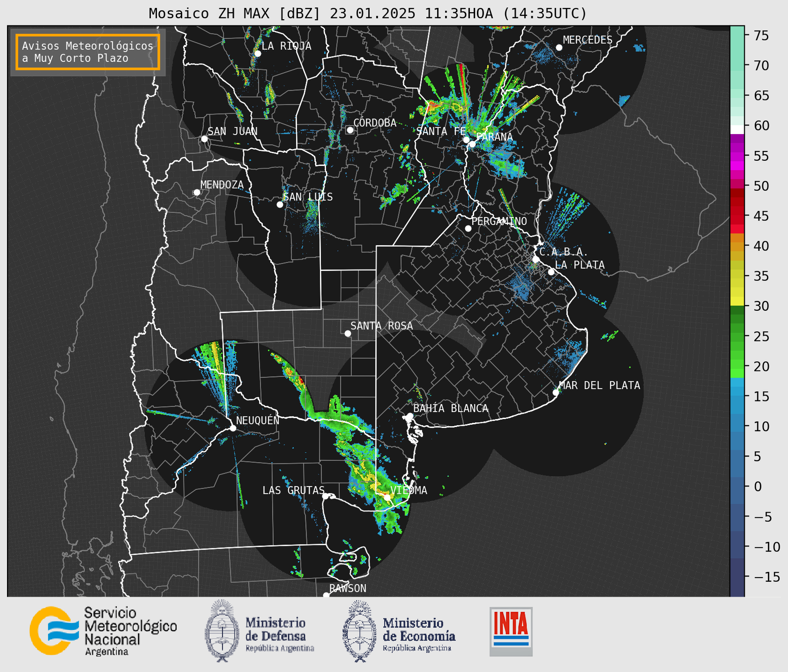Click the BAHÍA BLANCA map label
The height and width of the screenshot is (672, 788).
pos(451,408)
